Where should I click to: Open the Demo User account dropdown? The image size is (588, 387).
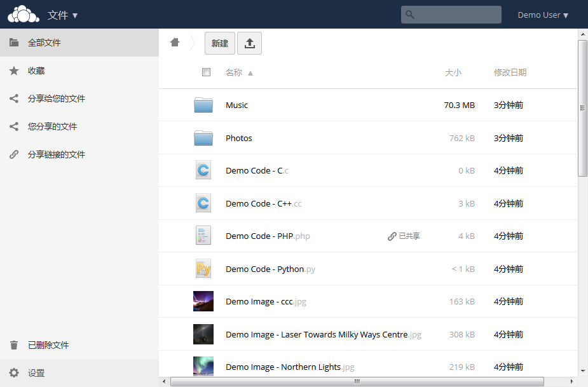click(543, 15)
